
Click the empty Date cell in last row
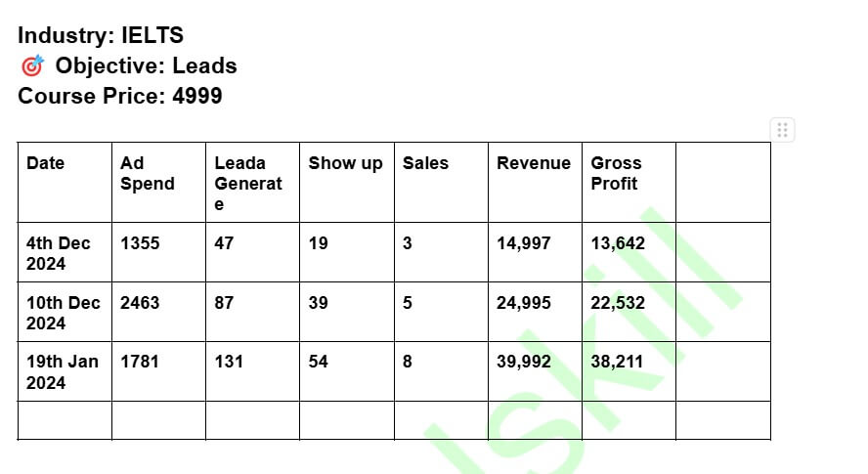tap(65, 420)
